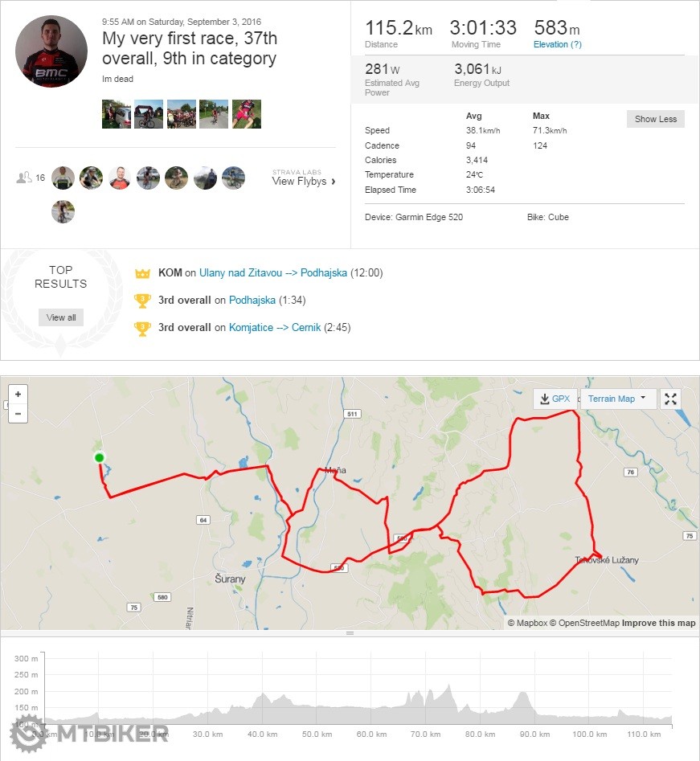Zoom in on the route map
This screenshot has width=700, height=761.
18,395
